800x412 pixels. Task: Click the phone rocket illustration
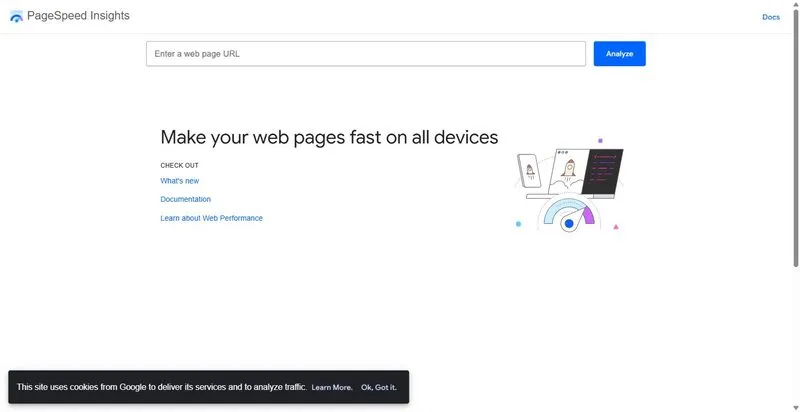click(529, 171)
